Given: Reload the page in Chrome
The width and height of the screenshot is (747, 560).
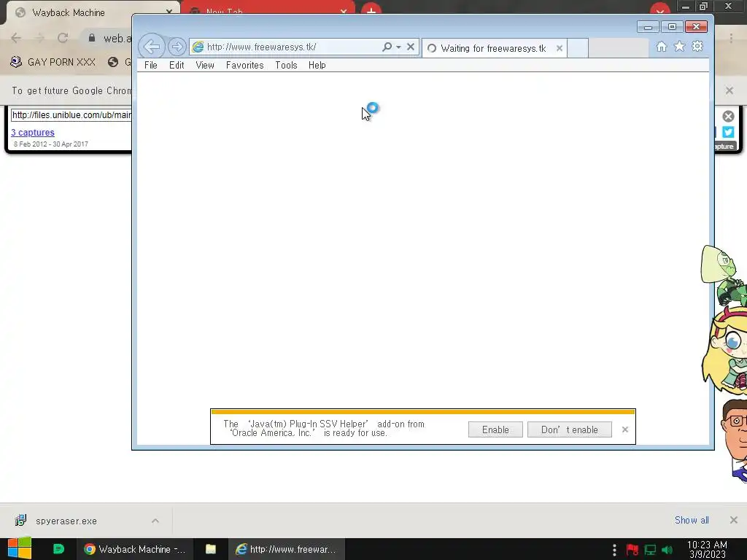Looking at the screenshot, I should click(63, 38).
